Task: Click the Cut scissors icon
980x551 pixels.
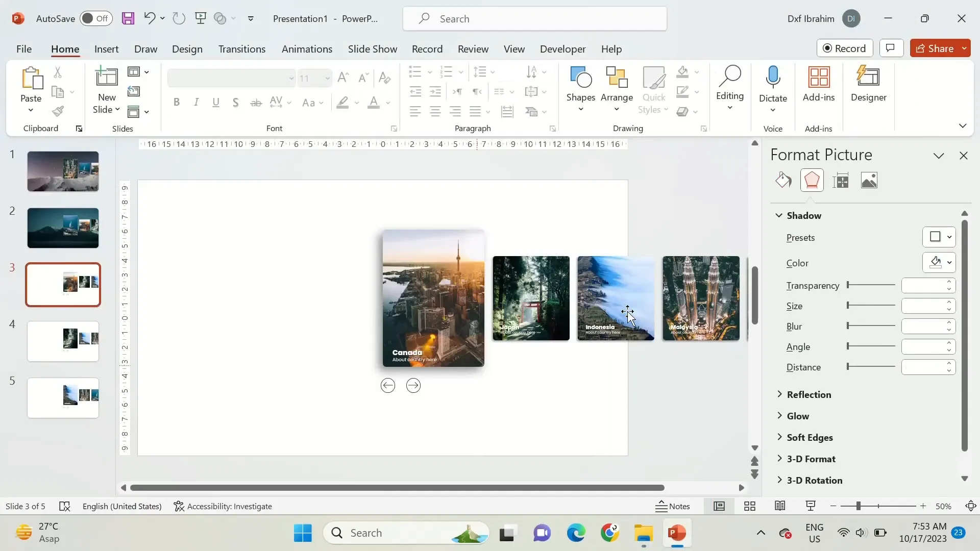Action: tap(58, 72)
